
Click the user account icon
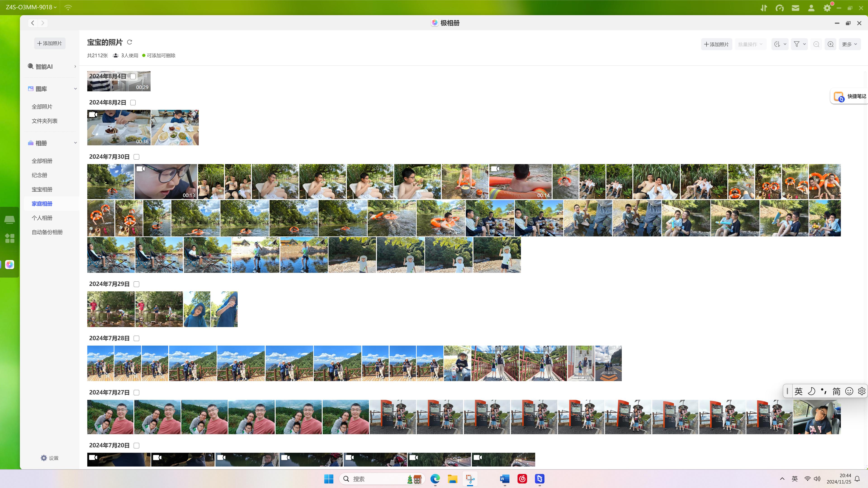click(811, 8)
